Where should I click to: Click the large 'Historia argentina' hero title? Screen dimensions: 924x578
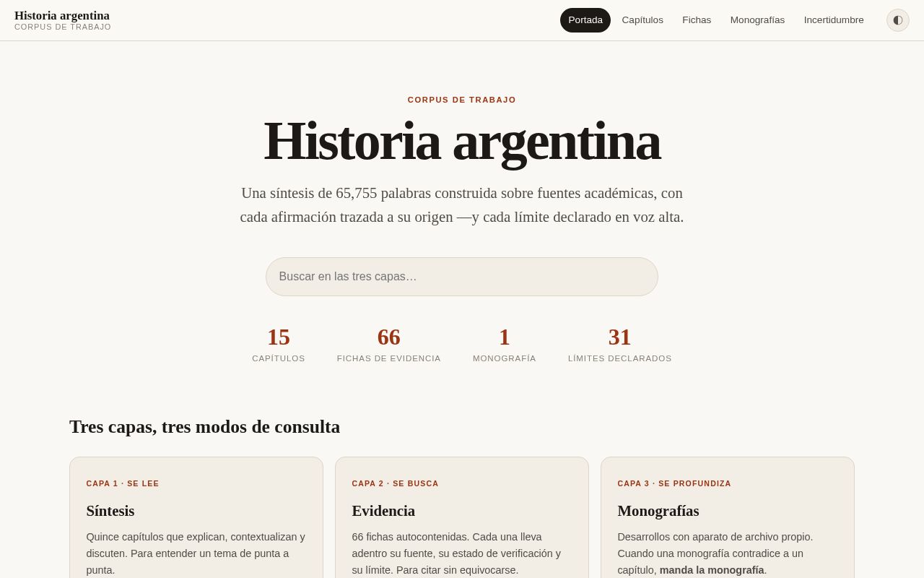click(x=462, y=141)
